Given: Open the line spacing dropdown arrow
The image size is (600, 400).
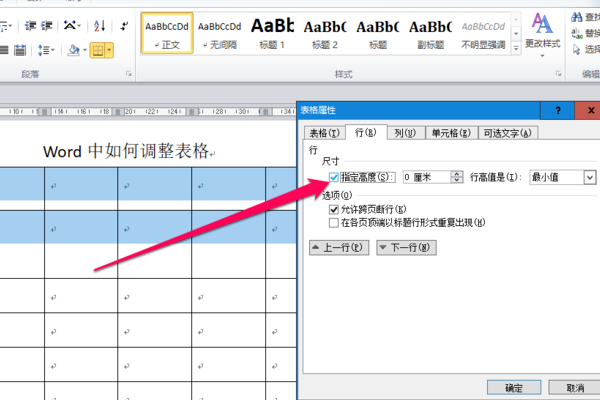Looking at the screenshot, I should [52, 50].
